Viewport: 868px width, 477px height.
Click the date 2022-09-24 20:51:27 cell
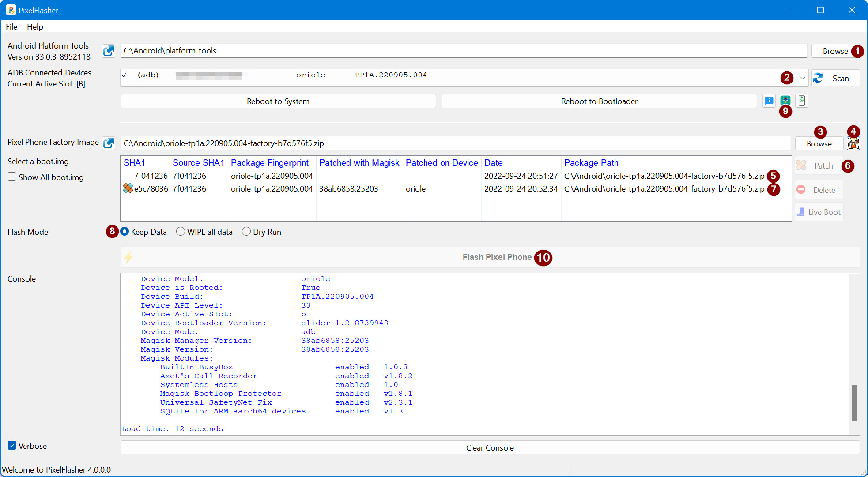click(521, 176)
